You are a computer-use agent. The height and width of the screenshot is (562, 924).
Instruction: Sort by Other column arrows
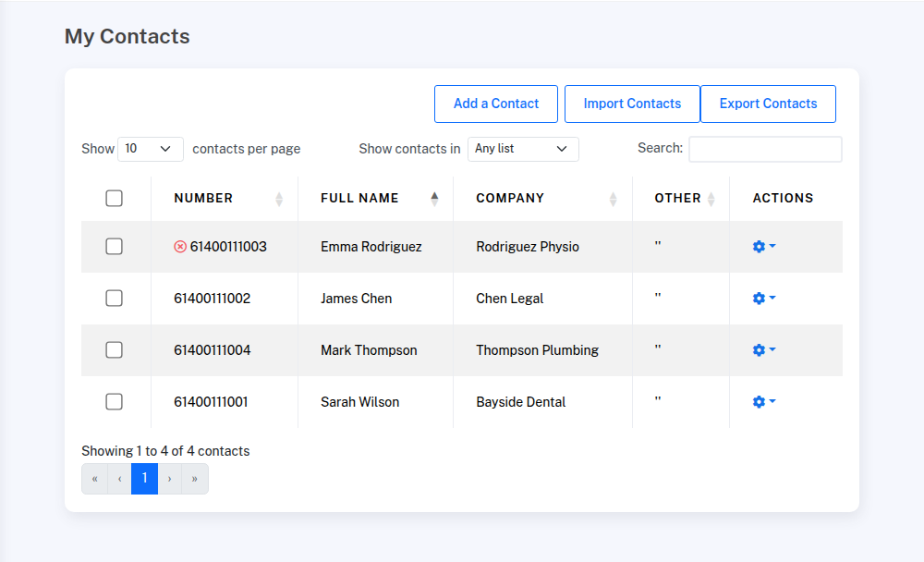tap(711, 199)
